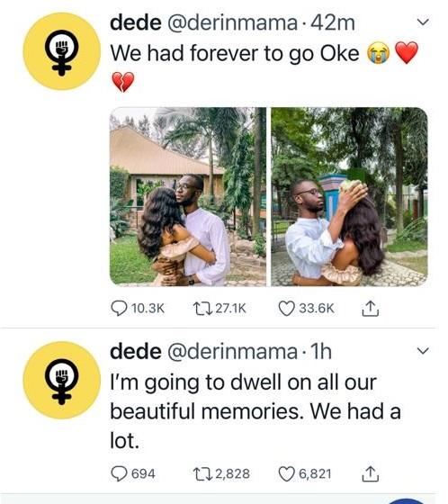Image resolution: width=448 pixels, height=504 pixels.
Task: View left photo with house background
Action: coord(188,197)
